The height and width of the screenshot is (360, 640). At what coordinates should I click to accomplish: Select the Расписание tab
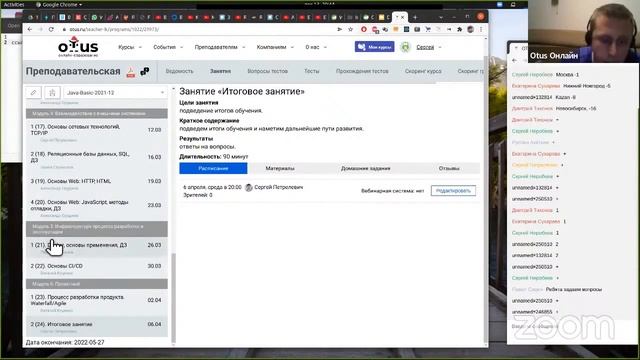pyautogui.click(x=213, y=168)
